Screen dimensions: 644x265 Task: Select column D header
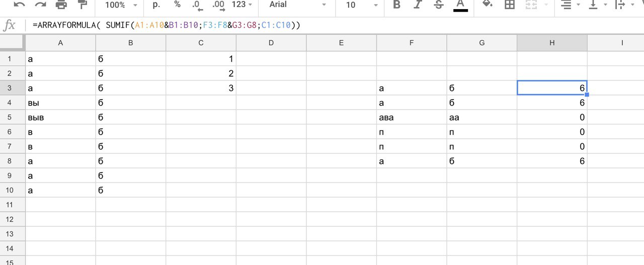click(271, 43)
